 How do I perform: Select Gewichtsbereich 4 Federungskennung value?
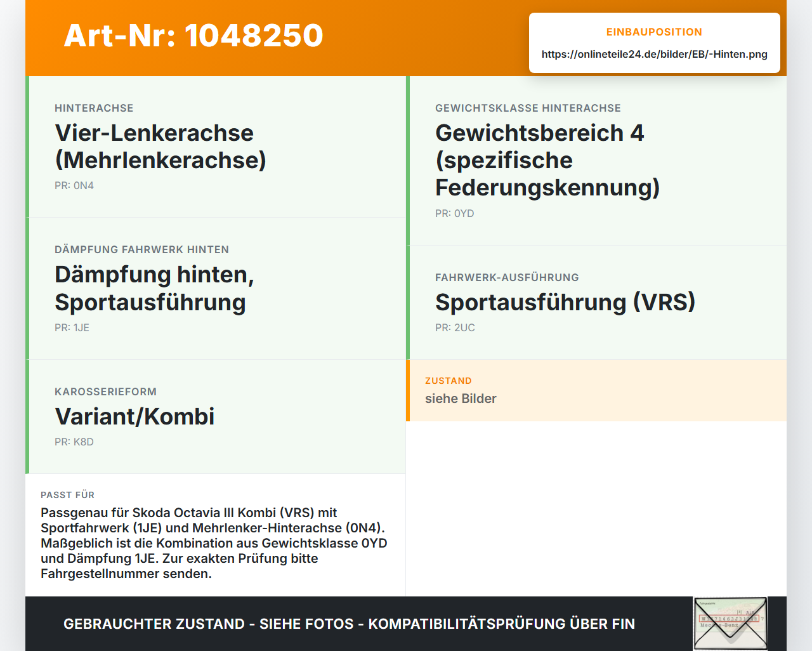(x=547, y=160)
